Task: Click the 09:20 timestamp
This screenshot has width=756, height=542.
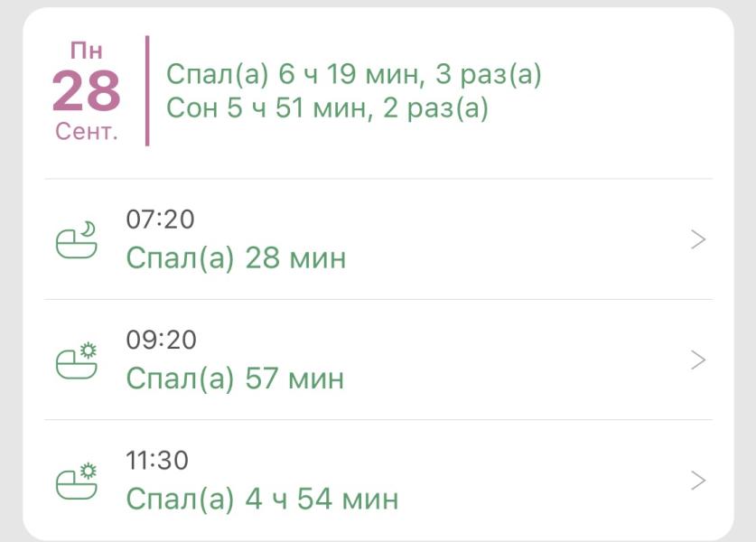Action: point(161,340)
